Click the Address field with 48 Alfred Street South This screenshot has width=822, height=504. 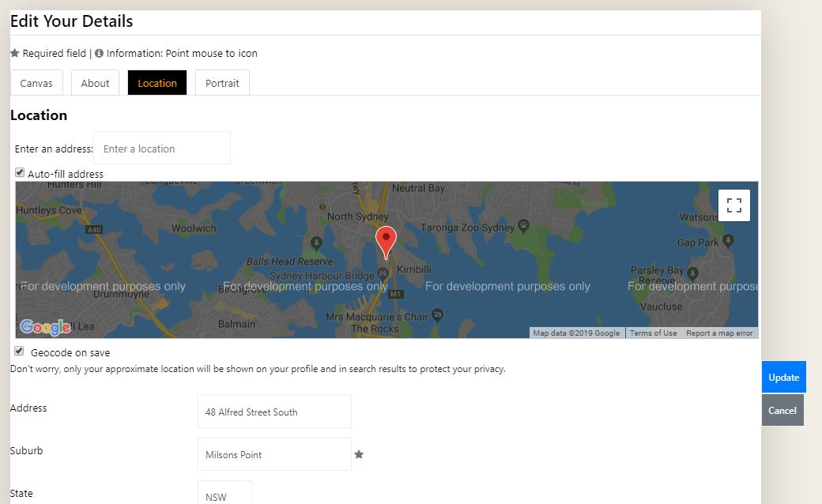click(274, 412)
